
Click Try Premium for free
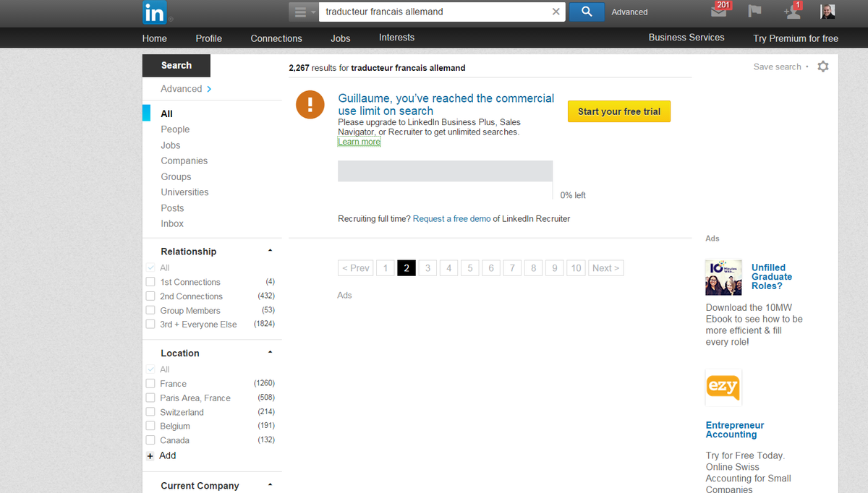pyautogui.click(x=796, y=38)
